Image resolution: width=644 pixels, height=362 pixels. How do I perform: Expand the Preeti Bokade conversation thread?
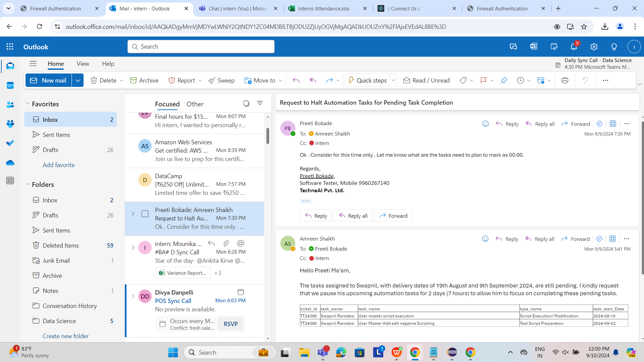coord(133,214)
